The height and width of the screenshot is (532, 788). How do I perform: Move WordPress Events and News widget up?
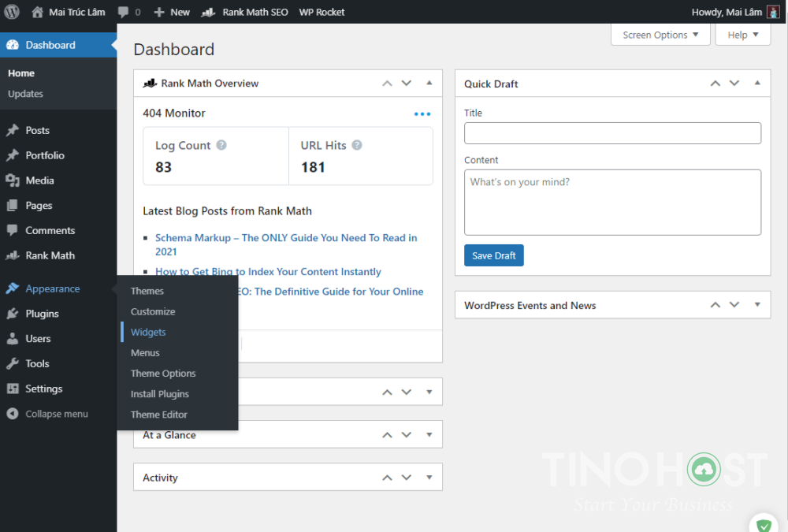716,305
